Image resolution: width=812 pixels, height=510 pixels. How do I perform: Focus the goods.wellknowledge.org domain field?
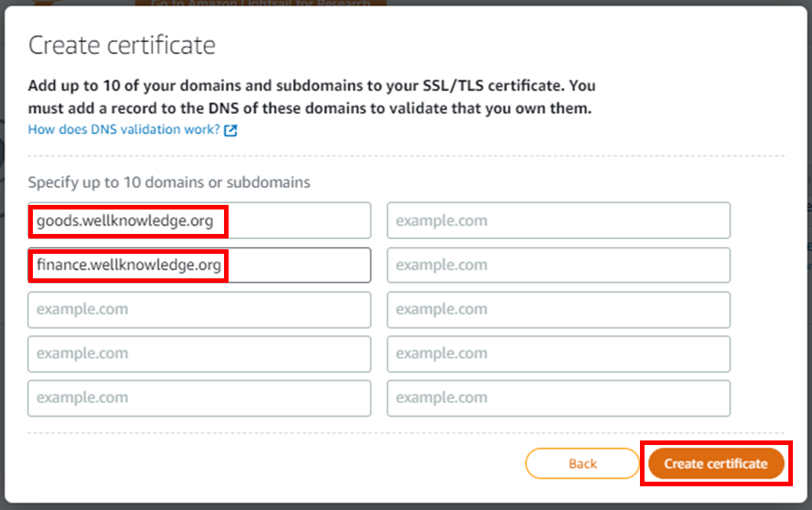point(200,220)
